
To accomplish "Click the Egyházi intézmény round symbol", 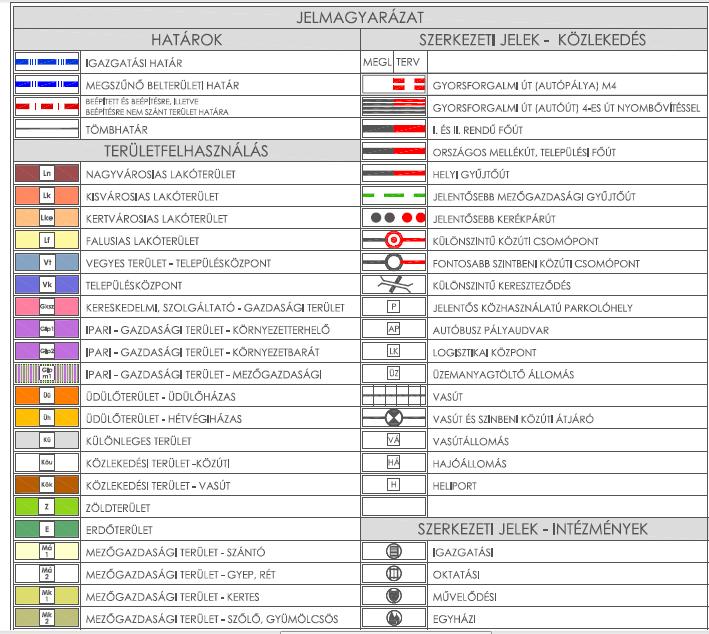I will tap(394, 618).
